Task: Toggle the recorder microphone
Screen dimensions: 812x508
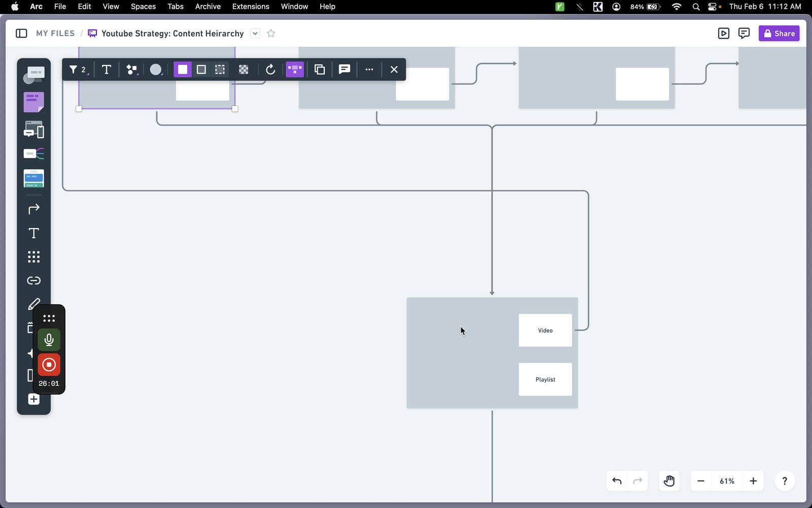Action: [x=49, y=339]
